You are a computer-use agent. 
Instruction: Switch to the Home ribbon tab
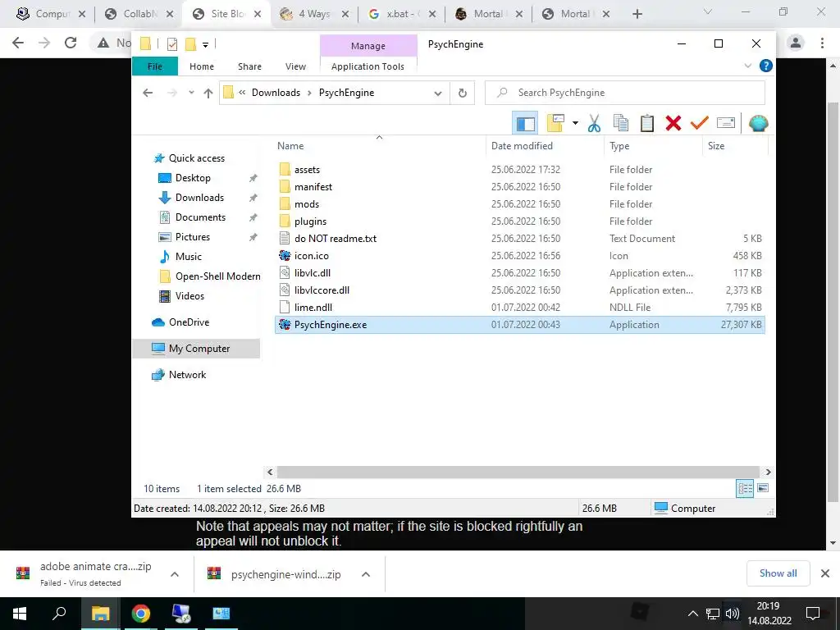coord(202,66)
